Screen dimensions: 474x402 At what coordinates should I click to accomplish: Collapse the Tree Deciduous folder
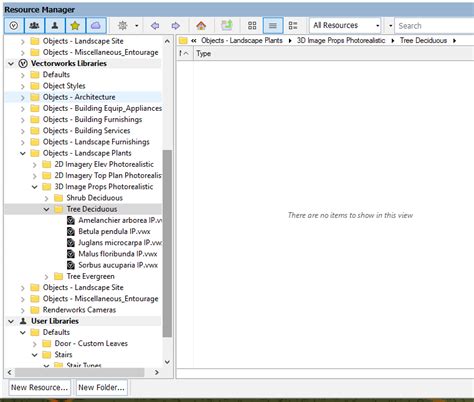tap(46, 209)
